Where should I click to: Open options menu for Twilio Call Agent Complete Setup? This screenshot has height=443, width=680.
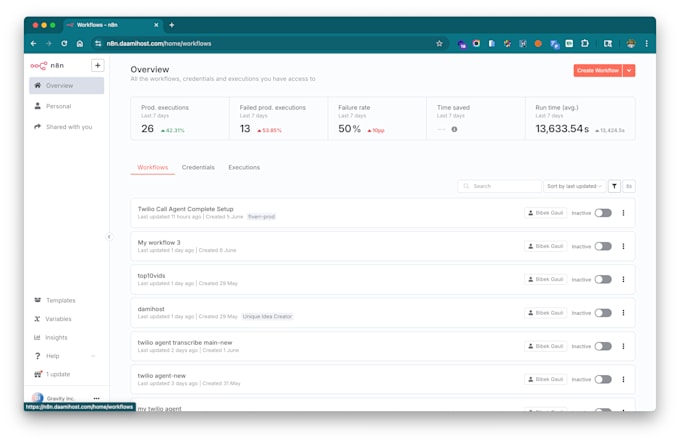[x=623, y=213]
